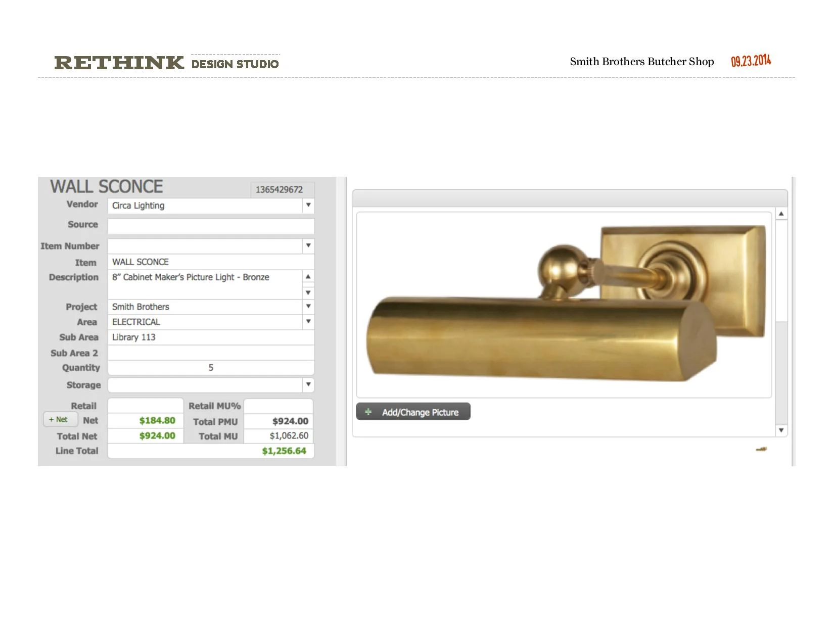Click the Storage input field

click(205, 385)
